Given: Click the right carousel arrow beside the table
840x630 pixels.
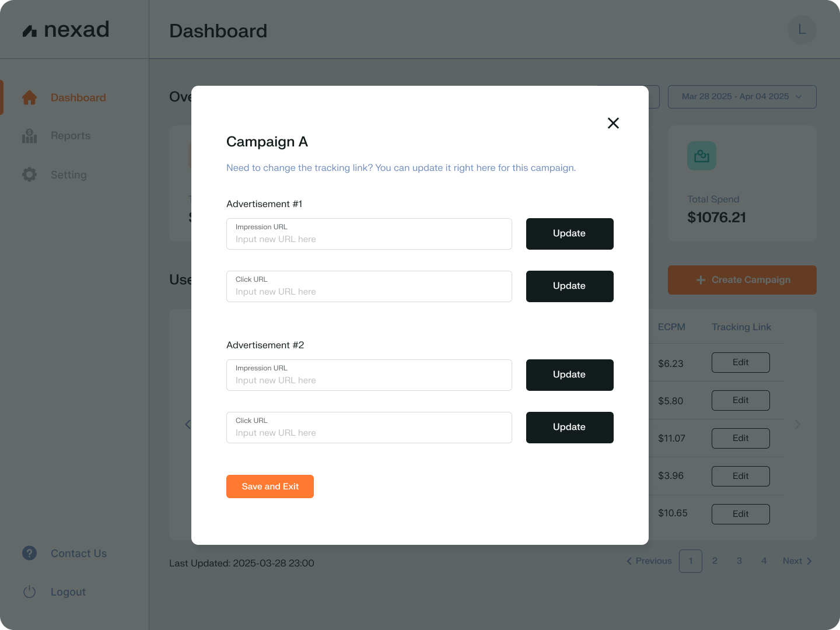Looking at the screenshot, I should coord(798,424).
